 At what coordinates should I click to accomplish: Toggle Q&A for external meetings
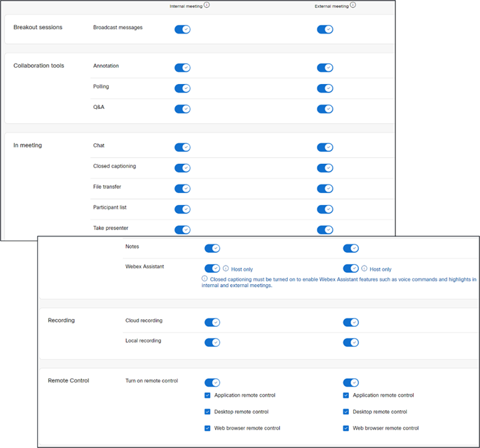point(325,109)
